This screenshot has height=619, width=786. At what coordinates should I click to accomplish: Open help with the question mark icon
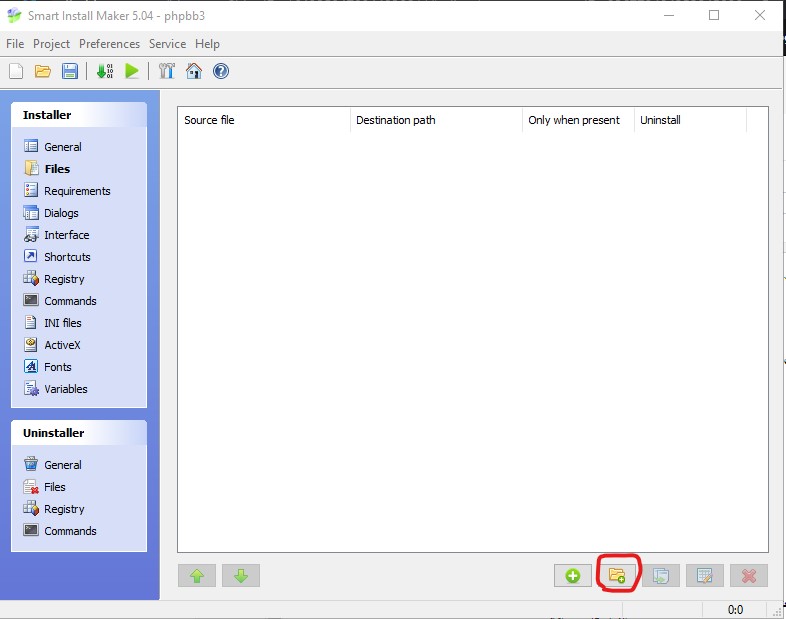(x=221, y=71)
